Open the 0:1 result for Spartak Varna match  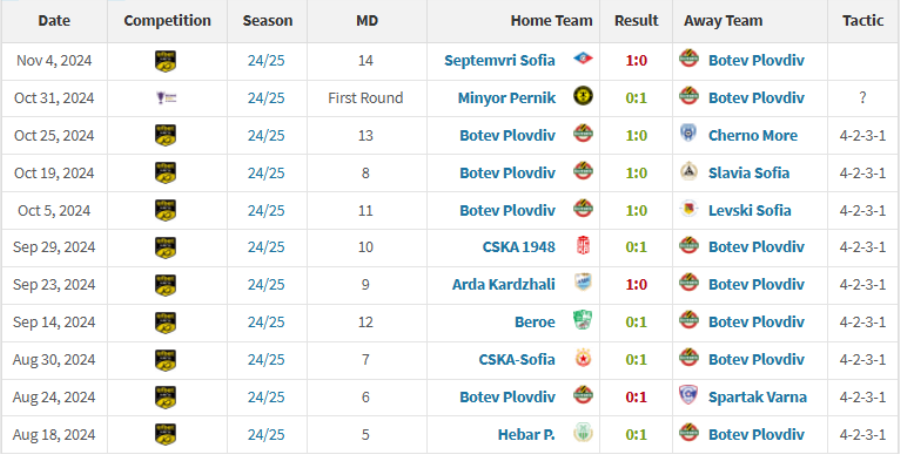pyautogui.click(x=636, y=397)
